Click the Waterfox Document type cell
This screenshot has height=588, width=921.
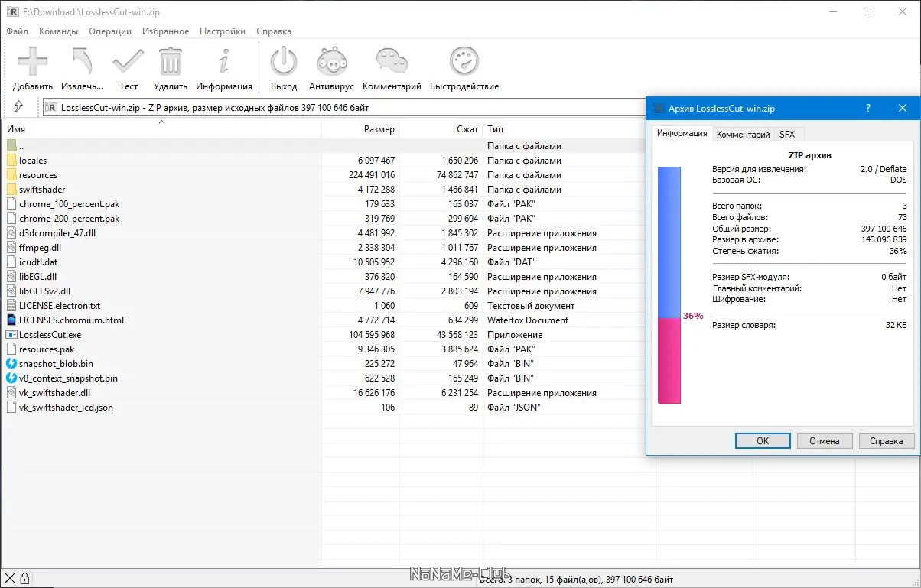coord(528,320)
